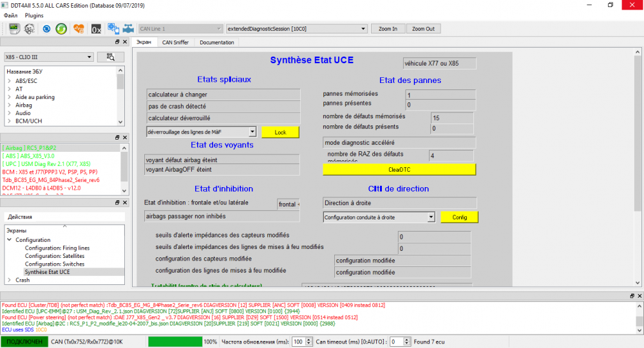
Task: Close the vehicle ECU tree panel
Action: click(x=125, y=42)
